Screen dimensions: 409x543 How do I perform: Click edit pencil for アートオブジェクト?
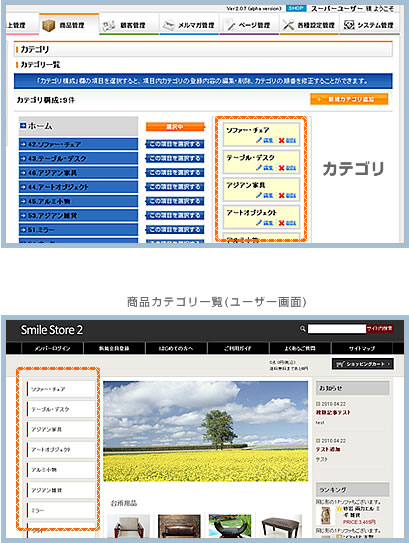[259, 223]
